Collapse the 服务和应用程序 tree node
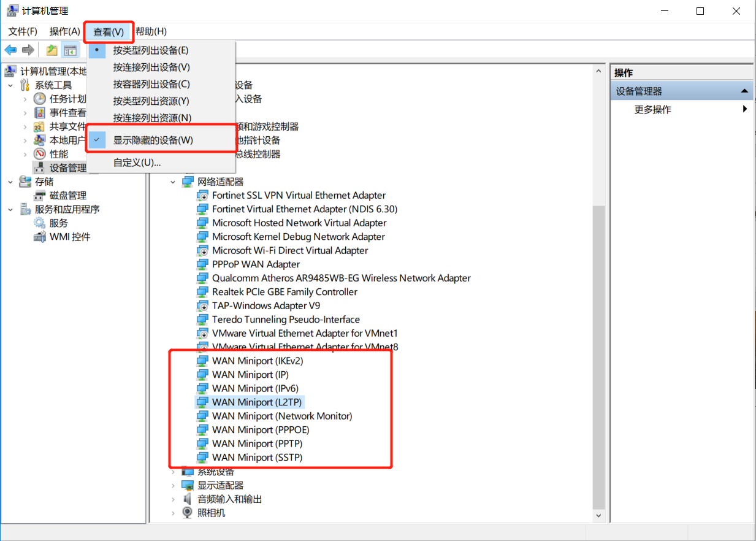The image size is (756, 541). tap(10, 209)
